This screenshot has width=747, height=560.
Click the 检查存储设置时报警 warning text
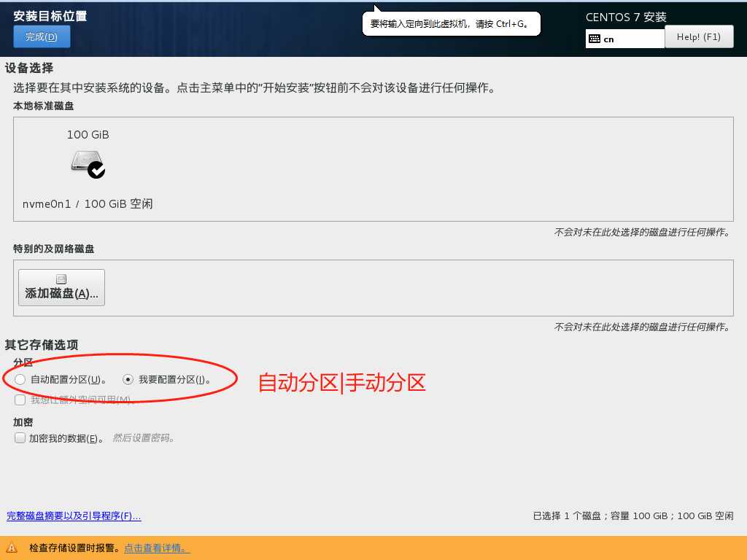74,548
